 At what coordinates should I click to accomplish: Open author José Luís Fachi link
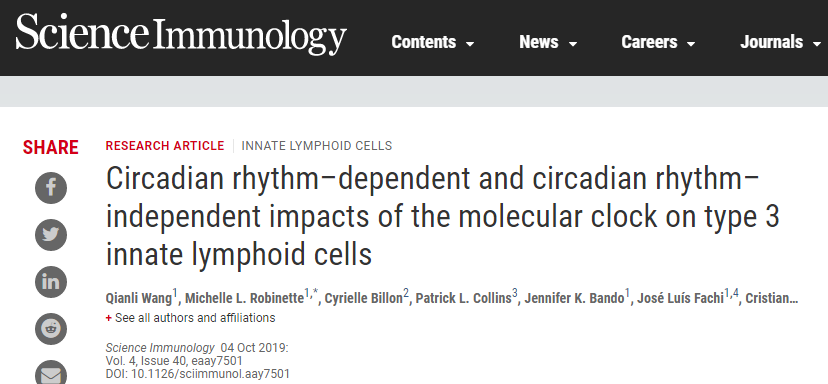(x=680, y=298)
